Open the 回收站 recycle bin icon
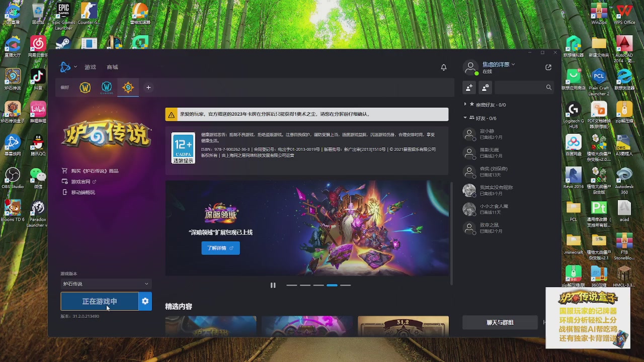Viewport: 644px width, 362px height. (x=38, y=14)
